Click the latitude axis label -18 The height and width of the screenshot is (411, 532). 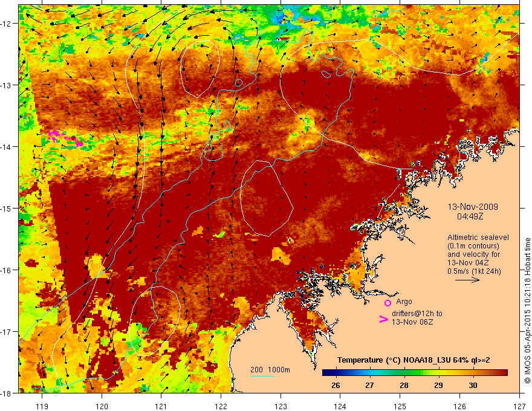pyautogui.click(x=6, y=393)
